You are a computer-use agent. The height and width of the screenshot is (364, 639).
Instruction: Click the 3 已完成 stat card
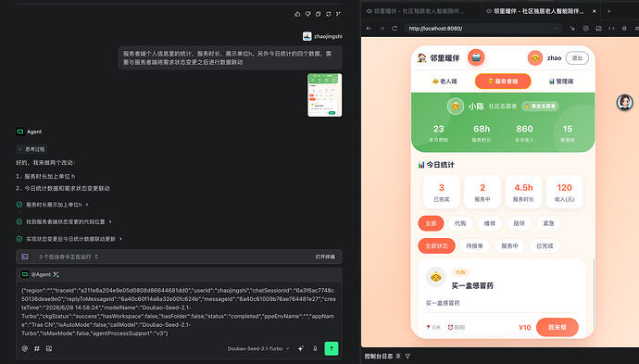click(x=442, y=192)
